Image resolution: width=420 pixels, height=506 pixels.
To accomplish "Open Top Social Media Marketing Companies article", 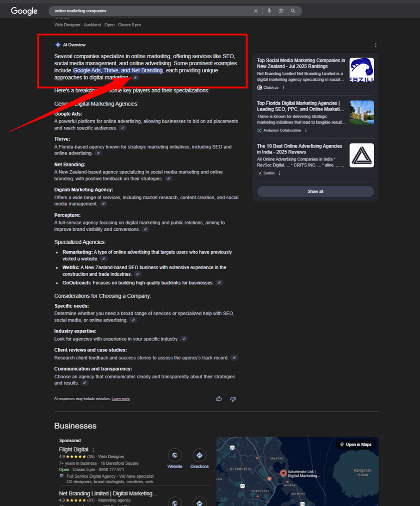I will (x=301, y=63).
